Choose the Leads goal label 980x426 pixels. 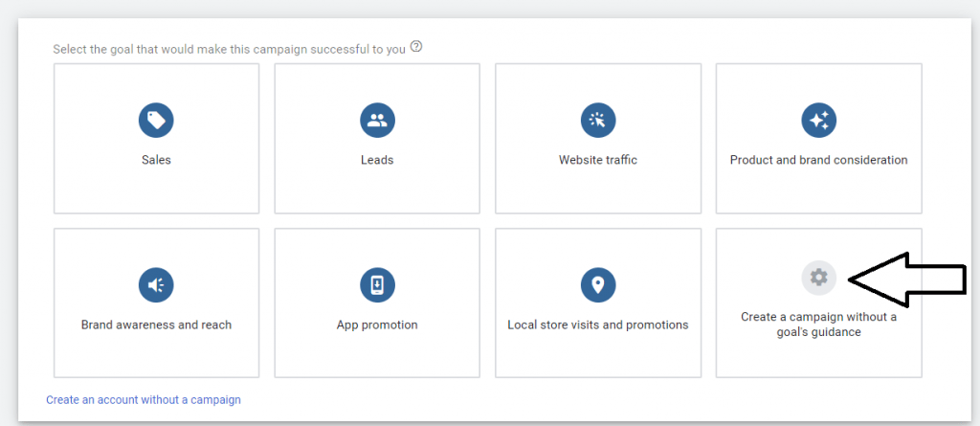(x=377, y=160)
